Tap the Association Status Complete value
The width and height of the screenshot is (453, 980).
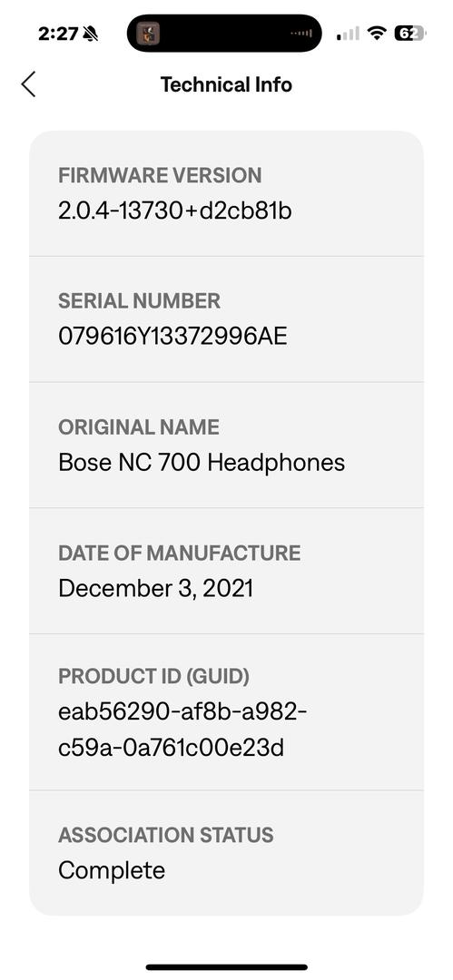click(112, 870)
